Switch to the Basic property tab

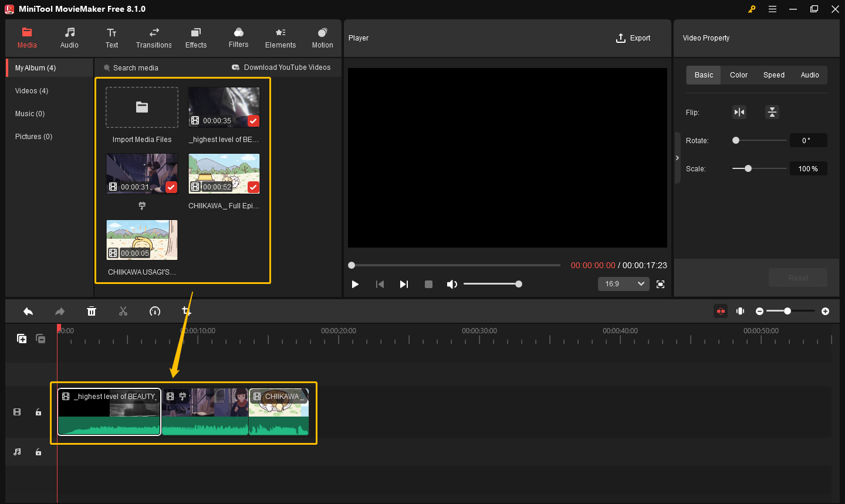point(704,75)
